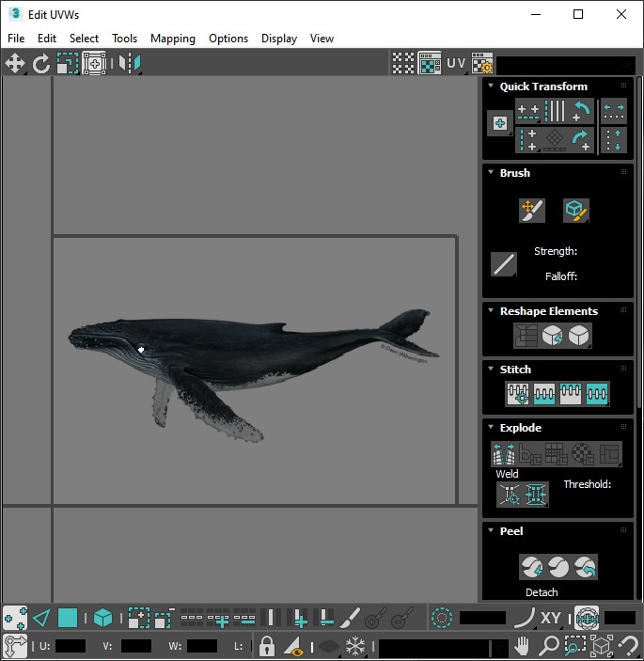The image size is (644, 661).
Task: Enable Edge sub-object selection mode
Action: pos(41,619)
